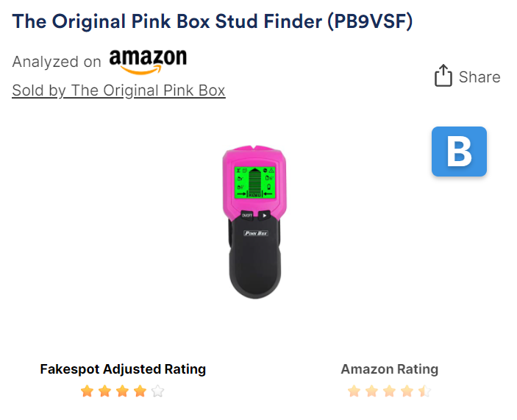
Task: Click the Share text label
Action: (x=479, y=77)
